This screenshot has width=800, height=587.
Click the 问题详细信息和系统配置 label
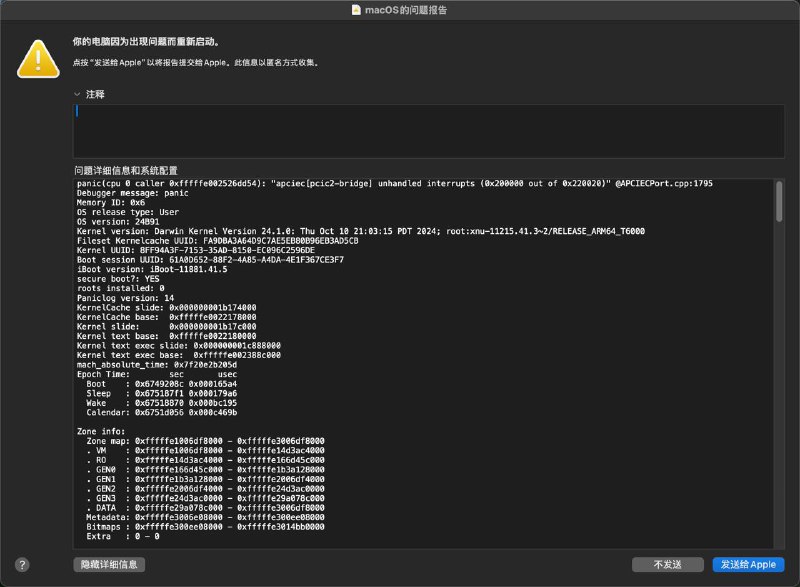[x=126, y=170]
